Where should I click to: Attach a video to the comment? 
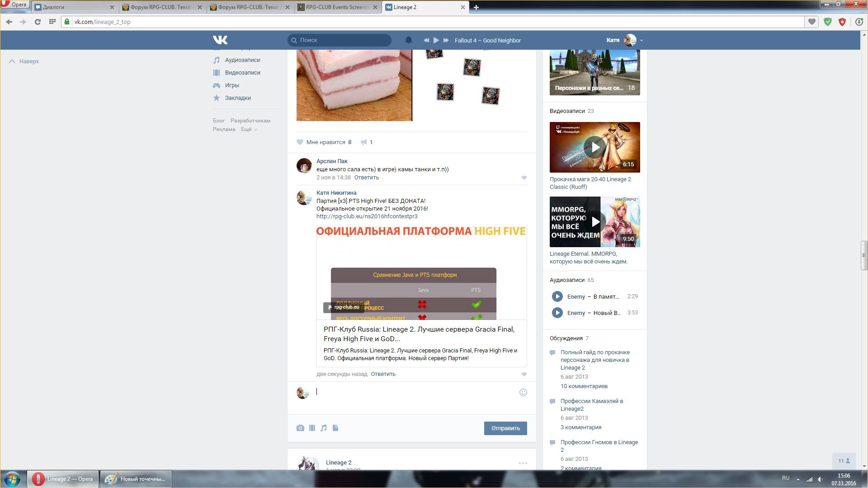tap(312, 428)
